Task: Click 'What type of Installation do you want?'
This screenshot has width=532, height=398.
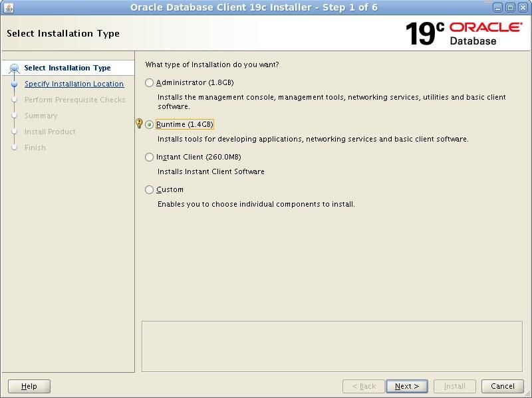Action: coord(212,64)
